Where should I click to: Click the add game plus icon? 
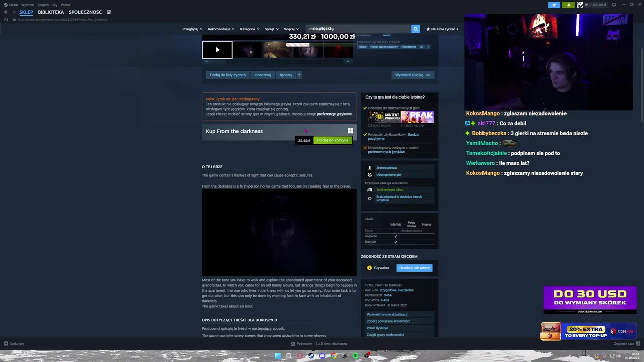pos(6,344)
